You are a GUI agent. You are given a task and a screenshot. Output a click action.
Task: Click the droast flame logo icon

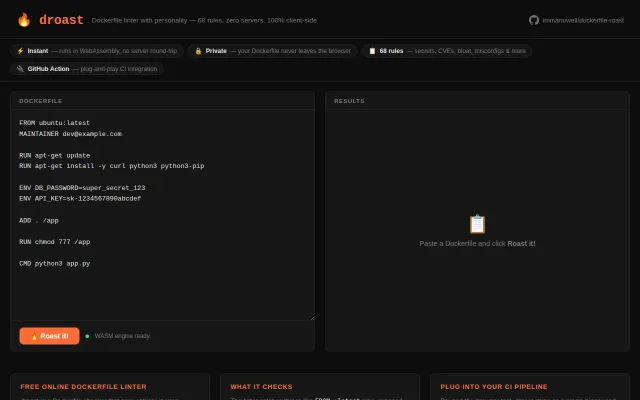[x=24, y=20]
